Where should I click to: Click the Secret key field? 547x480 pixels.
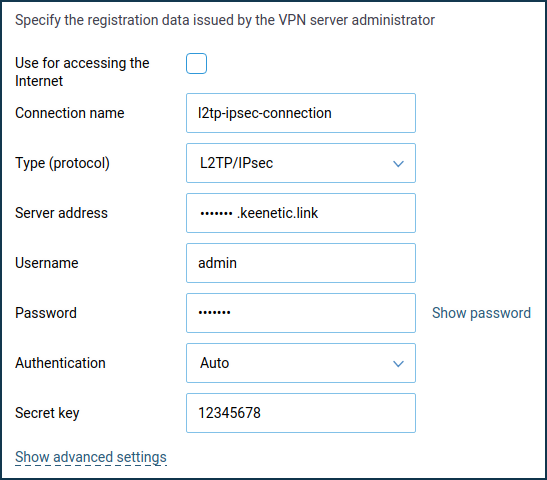pos(301,413)
